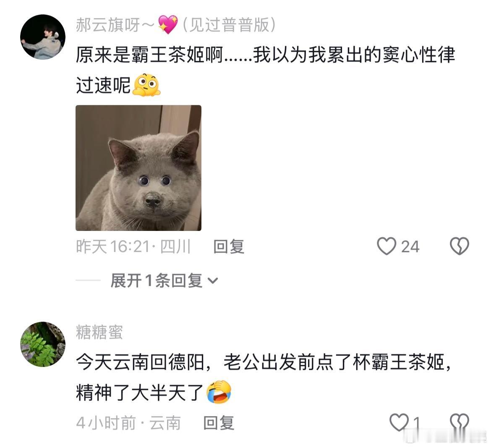The width and height of the screenshot is (491, 448).
Task: Reply to the 4小时前 云南 comment
Action: (219, 423)
